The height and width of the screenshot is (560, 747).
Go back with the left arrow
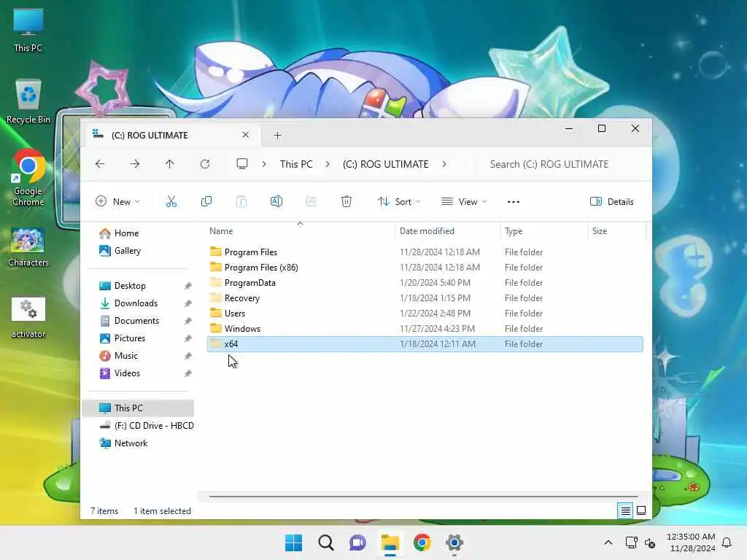(99, 164)
